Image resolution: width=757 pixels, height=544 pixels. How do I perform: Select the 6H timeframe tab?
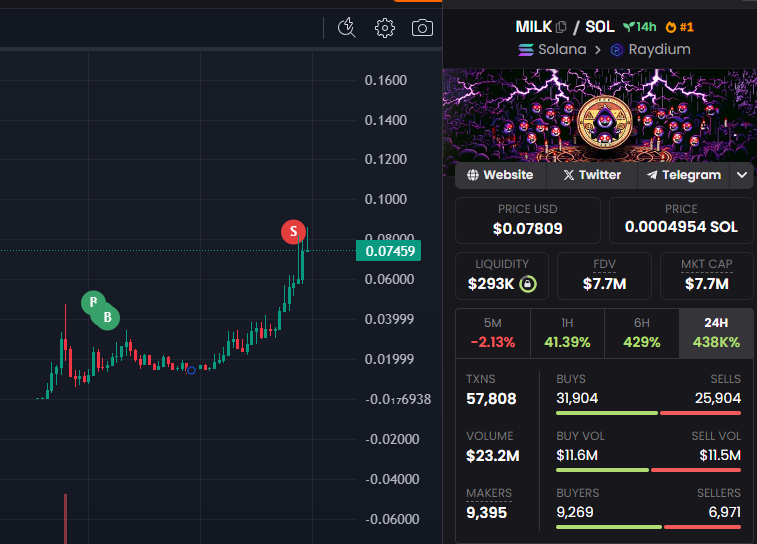642,333
